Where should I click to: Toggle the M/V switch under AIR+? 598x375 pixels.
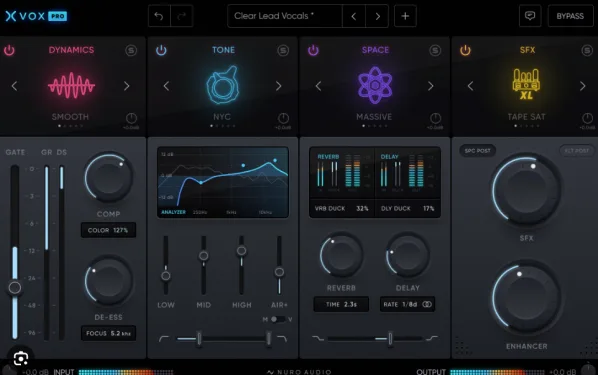click(278, 319)
